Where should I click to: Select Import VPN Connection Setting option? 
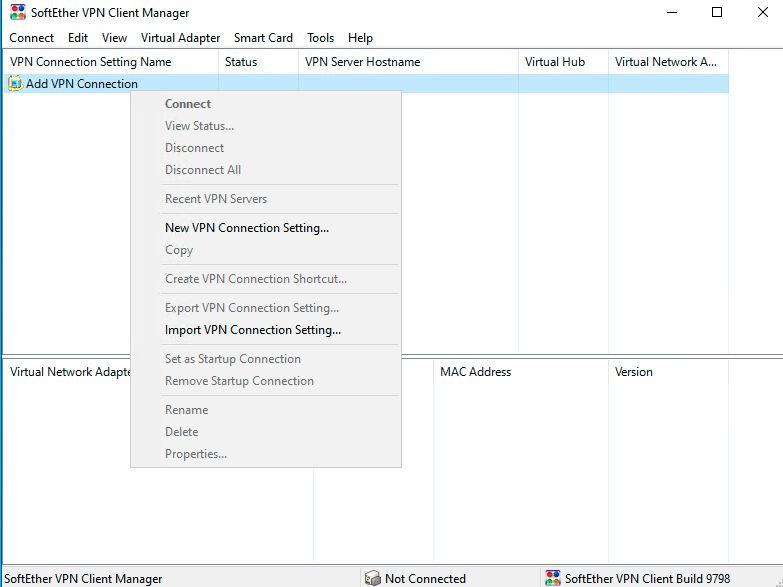coord(253,330)
